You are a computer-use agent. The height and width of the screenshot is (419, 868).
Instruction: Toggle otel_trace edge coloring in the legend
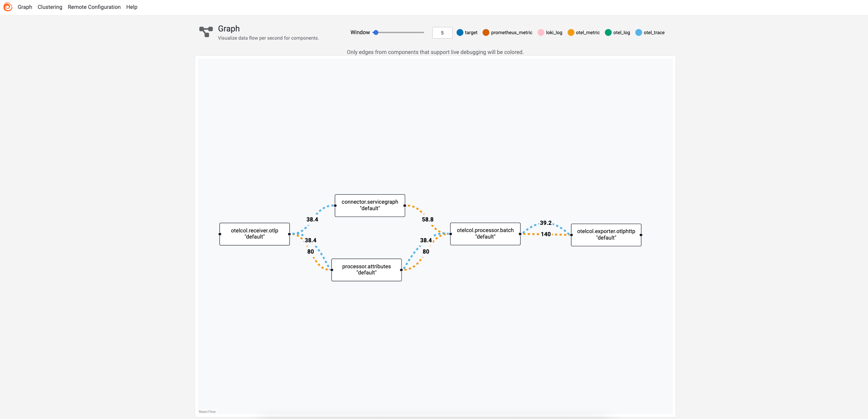tap(638, 32)
